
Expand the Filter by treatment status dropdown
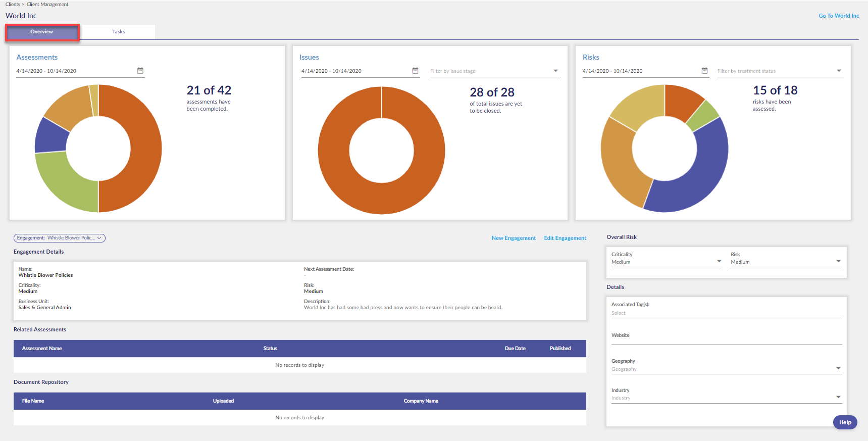click(780, 71)
